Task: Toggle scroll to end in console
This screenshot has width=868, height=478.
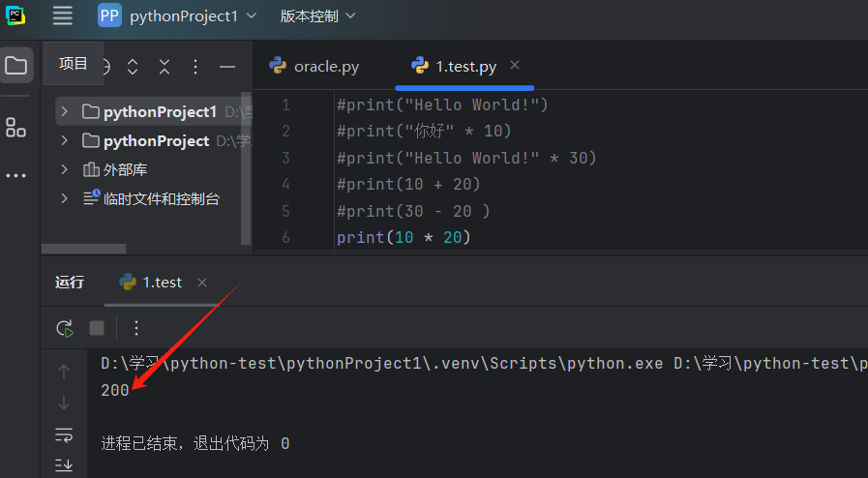Action: [x=64, y=465]
